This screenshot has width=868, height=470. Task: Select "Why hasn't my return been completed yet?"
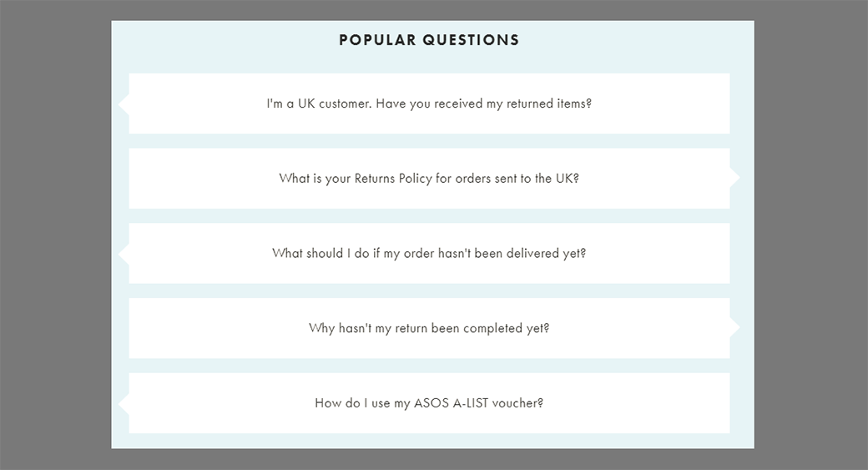(x=429, y=328)
